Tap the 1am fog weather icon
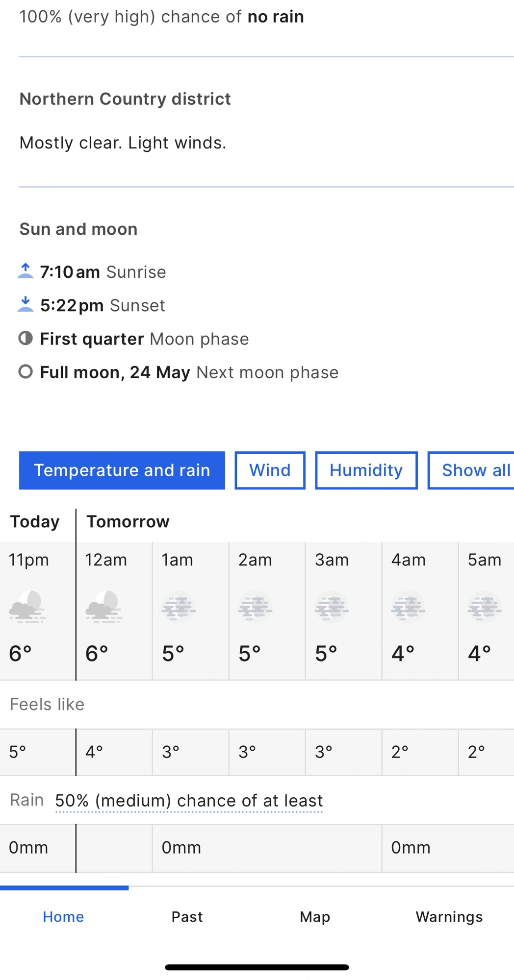This screenshot has width=514, height=980. click(179, 608)
